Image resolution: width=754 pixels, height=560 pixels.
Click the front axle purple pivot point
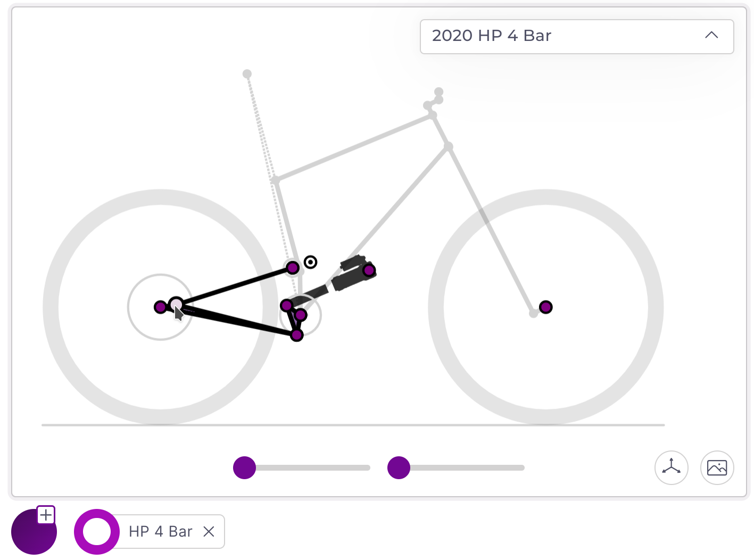point(545,307)
